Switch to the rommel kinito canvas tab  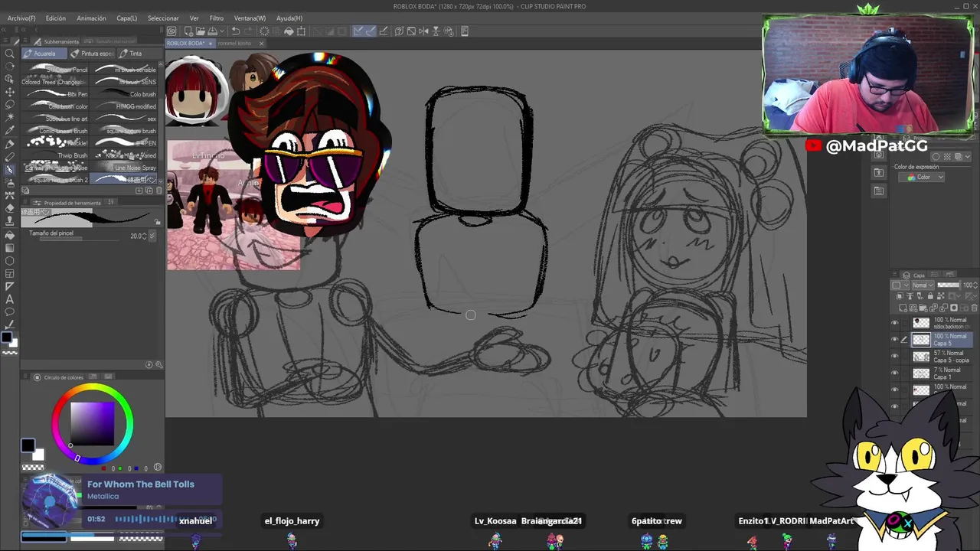234,44
